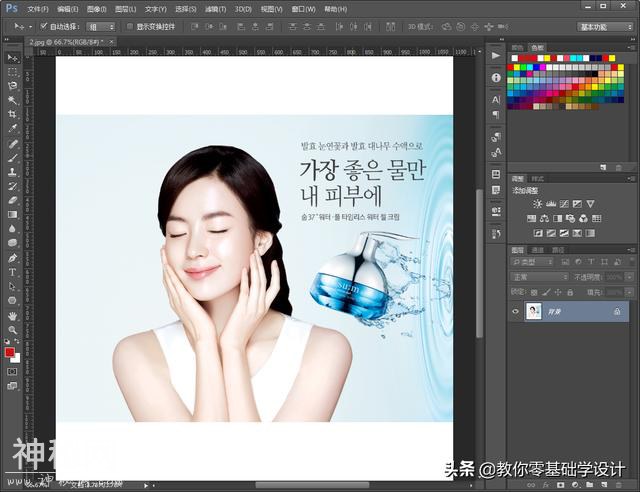The width and height of the screenshot is (640, 492).
Task: Open the layer blend mode 正常 dropdown
Action: [x=539, y=277]
